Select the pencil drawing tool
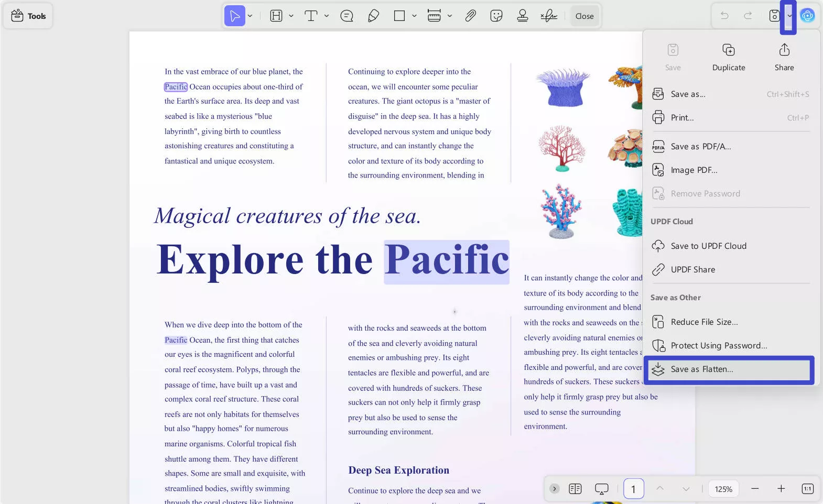Screen dimensions: 823x504 (x=373, y=16)
